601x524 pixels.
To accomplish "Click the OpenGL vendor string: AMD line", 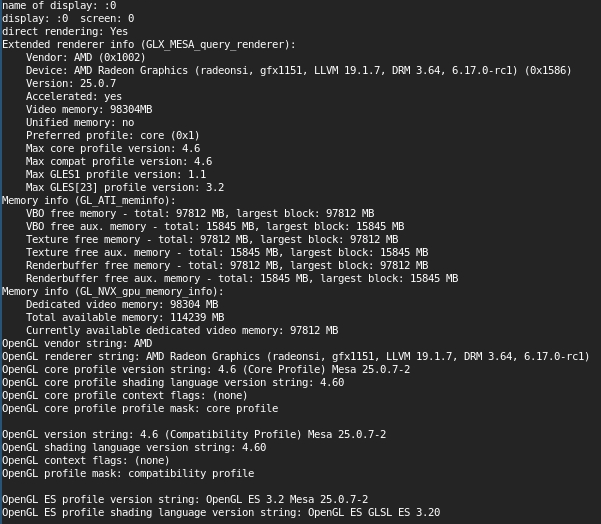I will (77, 343).
